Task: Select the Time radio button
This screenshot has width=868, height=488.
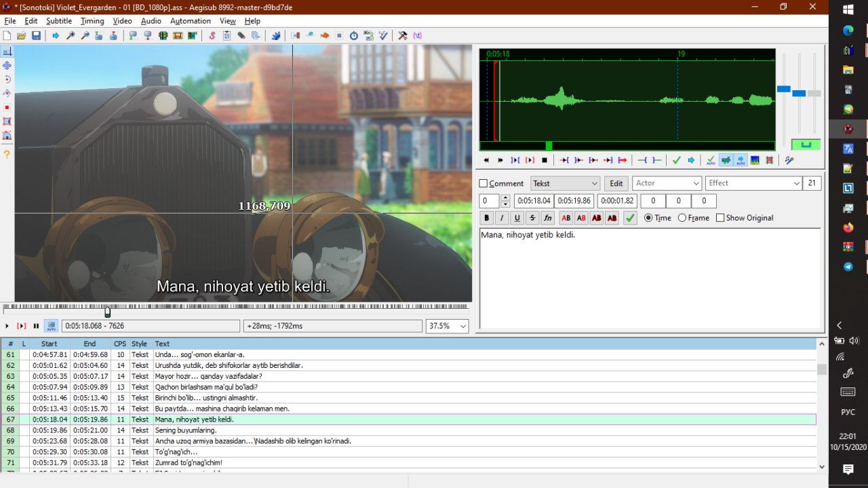Action: pyautogui.click(x=648, y=218)
